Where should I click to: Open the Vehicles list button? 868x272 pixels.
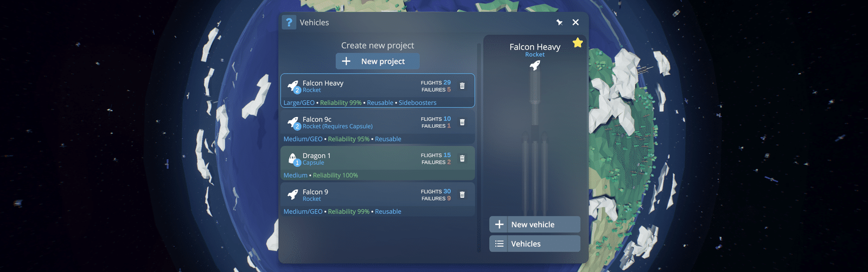coord(535,244)
